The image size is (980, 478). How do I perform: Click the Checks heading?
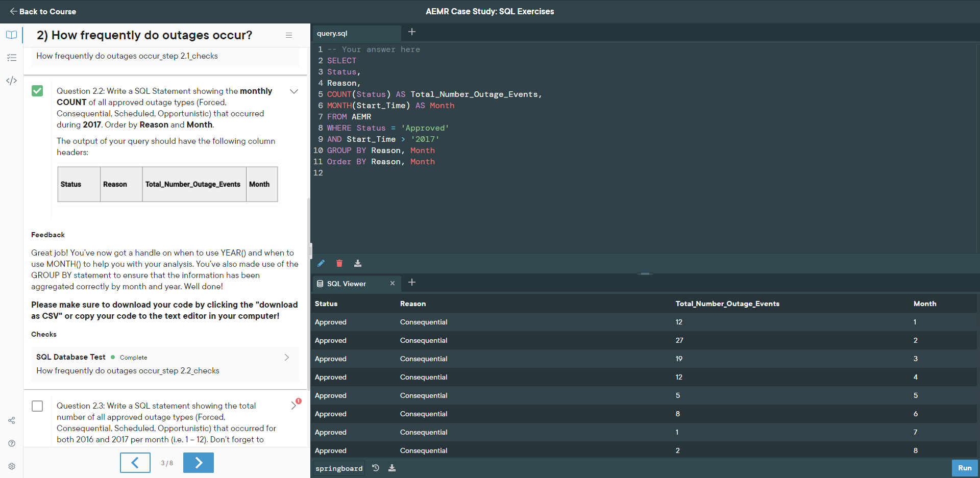pyautogui.click(x=44, y=334)
